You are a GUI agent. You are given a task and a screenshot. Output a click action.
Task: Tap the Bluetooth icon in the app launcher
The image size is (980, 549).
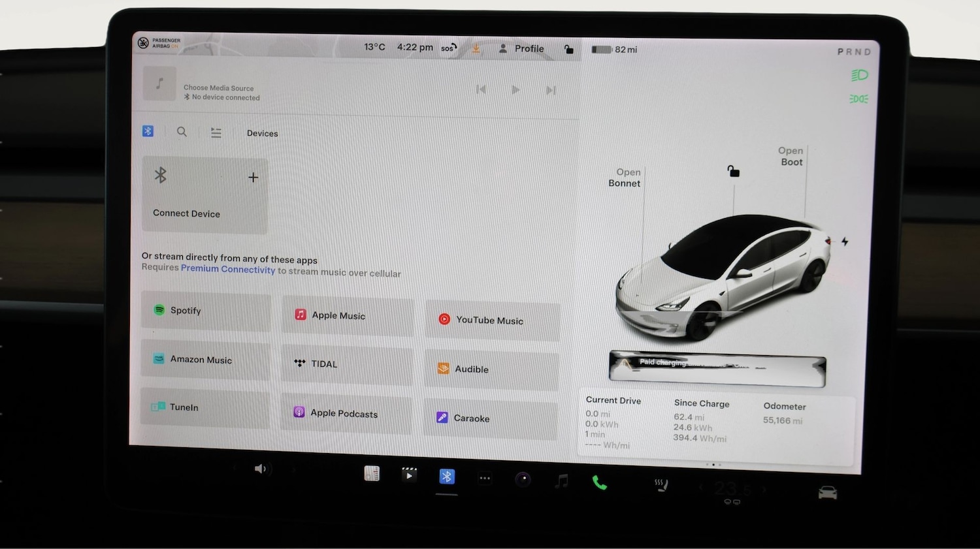(446, 477)
